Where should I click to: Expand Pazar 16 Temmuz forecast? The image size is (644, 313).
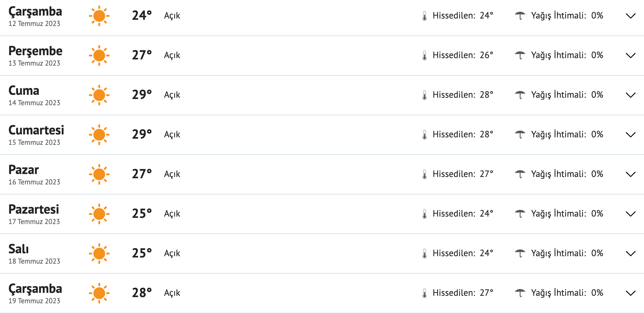630,174
